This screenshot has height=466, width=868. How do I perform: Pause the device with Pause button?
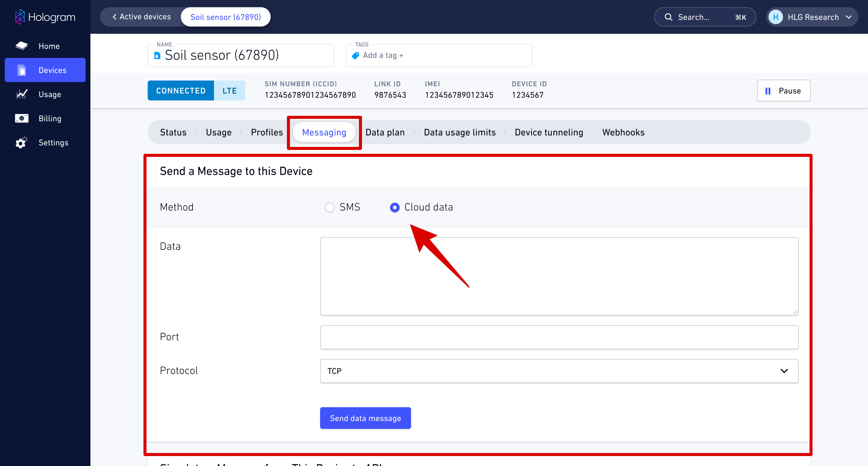point(784,91)
